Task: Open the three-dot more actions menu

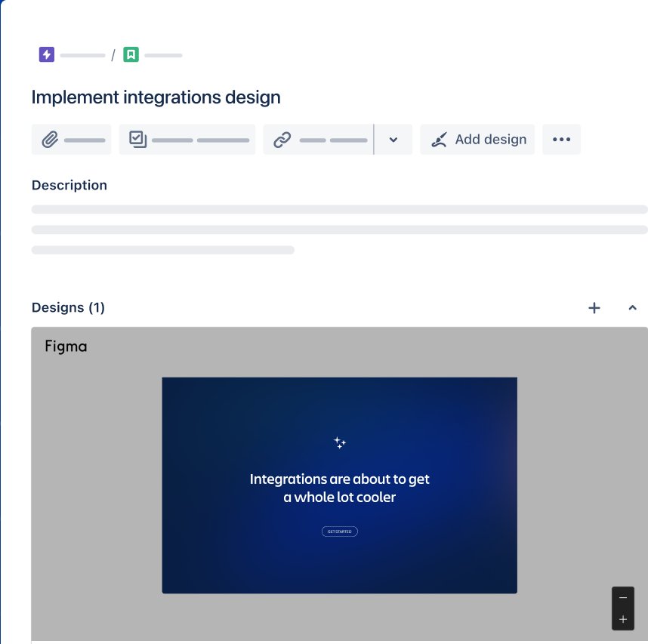Action: pyautogui.click(x=562, y=140)
